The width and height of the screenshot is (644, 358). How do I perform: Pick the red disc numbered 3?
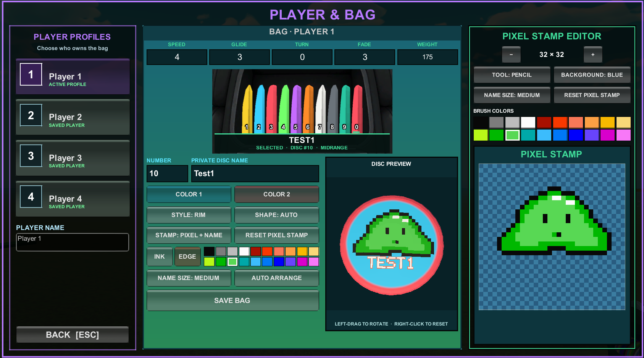tap(272, 109)
